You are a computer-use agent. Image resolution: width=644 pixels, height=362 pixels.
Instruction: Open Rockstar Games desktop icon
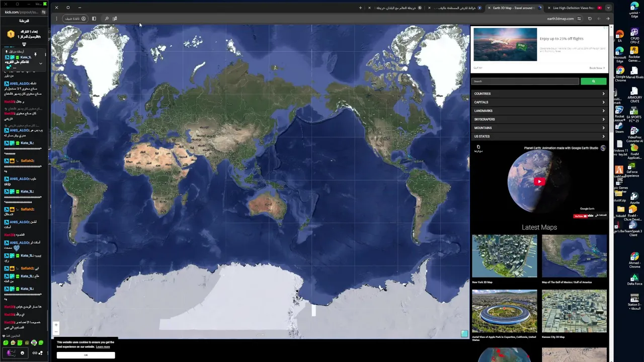click(634, 54)
